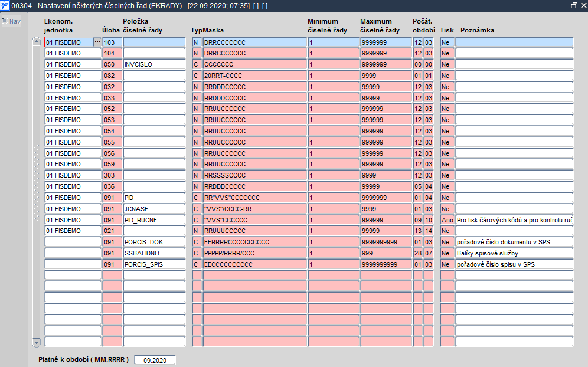Screen dimensions: 588x367
Task: Click Úloha cell 033
Action: (x=112, y=98)
